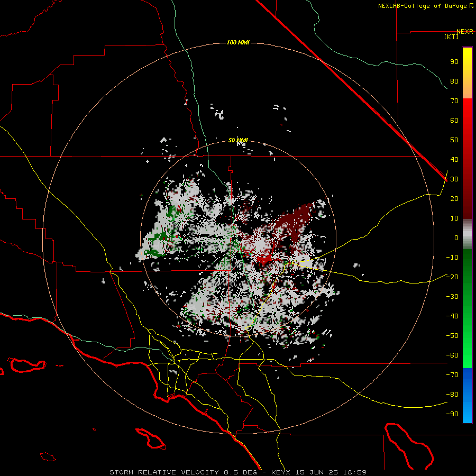Select the 30 value on velocity scale
This screenshot has height=476, width=476.
(x=454, y=179)
